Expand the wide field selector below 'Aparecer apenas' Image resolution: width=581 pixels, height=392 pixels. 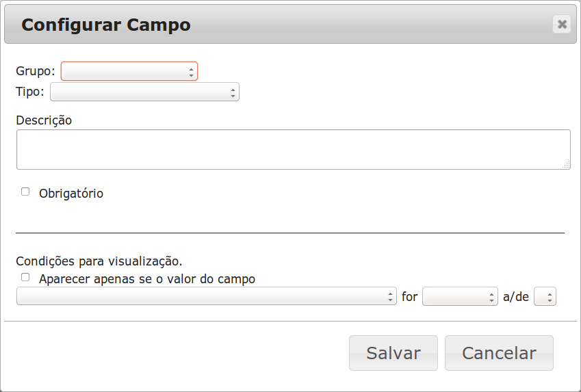point(206,297)
